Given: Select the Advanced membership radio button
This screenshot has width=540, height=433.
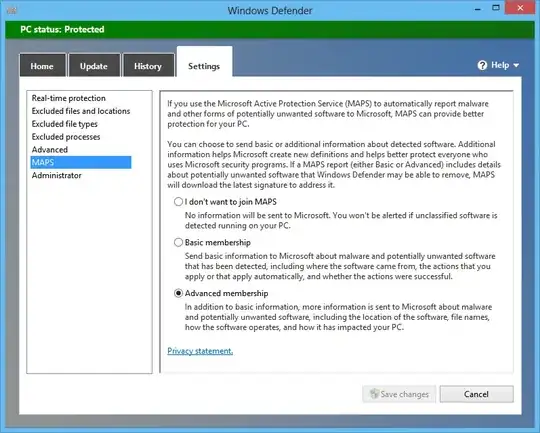Looking at the screenshot, I should [x=178, y=293].
